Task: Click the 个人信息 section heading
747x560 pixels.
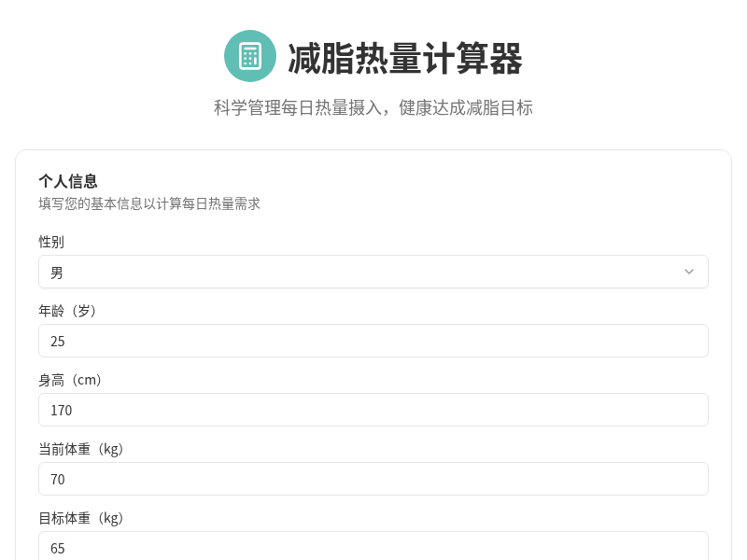Action: coord(68,181)
